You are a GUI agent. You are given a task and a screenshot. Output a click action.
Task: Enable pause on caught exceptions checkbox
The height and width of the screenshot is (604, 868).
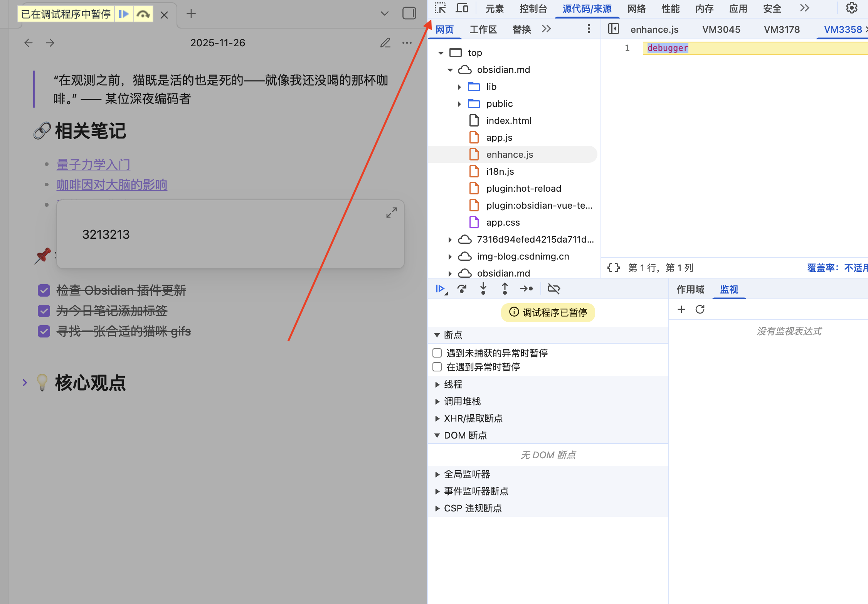pos(437,367)
